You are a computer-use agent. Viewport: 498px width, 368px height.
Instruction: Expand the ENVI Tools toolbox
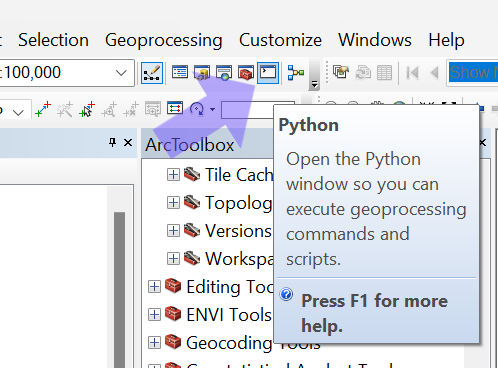(x=154, y=314)
